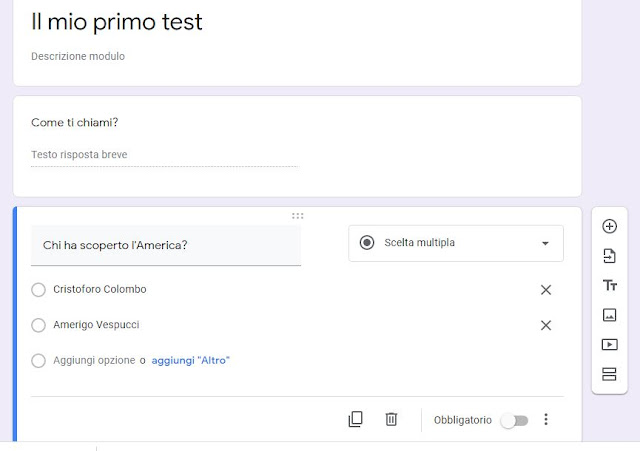
Task: Click the add video icon
Action: click(609, 344)
